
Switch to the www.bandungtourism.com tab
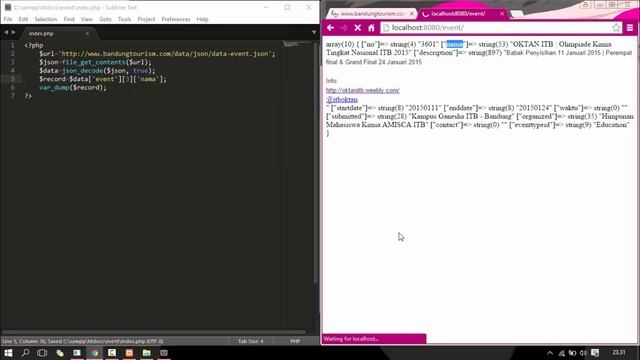click(371, 14)
